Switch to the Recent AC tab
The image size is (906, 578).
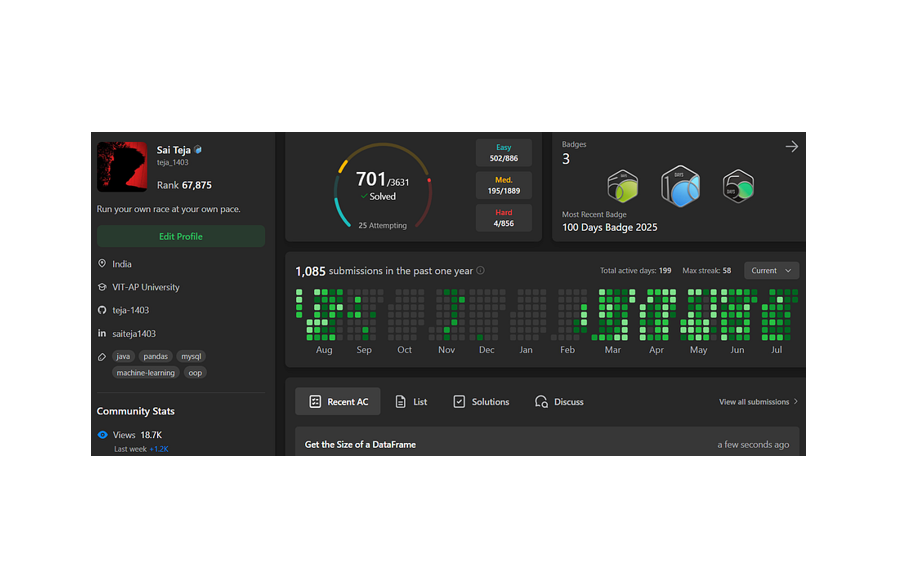[x=338, y=402]
